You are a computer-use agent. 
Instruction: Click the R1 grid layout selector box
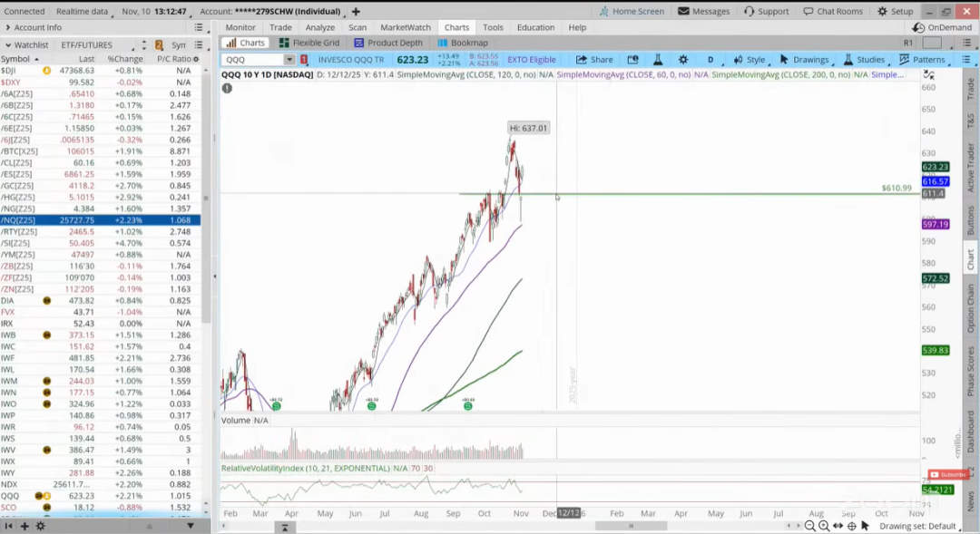(931, 43)
